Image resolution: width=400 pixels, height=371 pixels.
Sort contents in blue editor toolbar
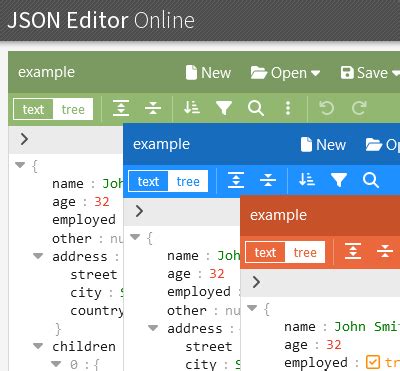point(307,180)
